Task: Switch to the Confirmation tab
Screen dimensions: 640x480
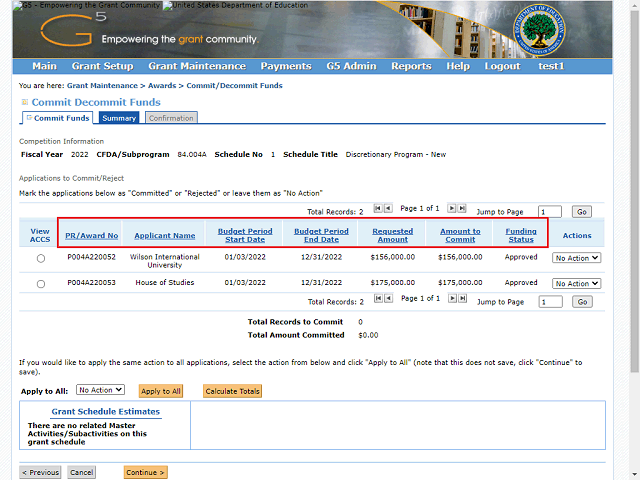Action: tap(171, 118)
